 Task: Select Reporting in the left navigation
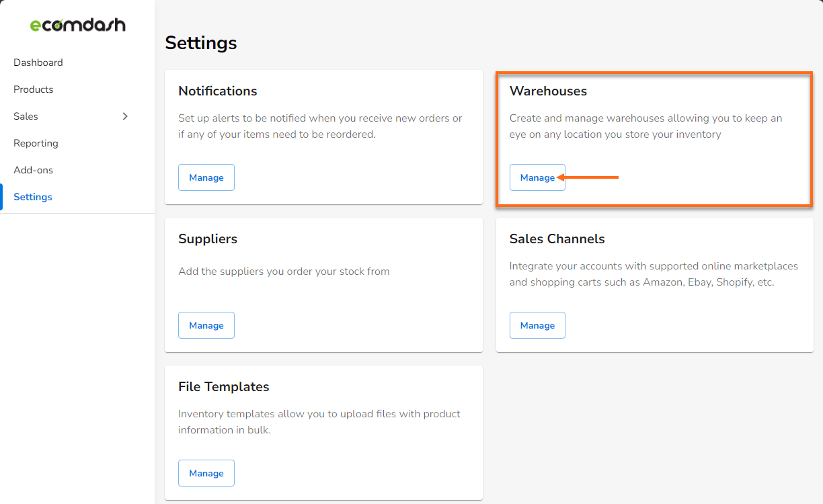coord(36,142)
